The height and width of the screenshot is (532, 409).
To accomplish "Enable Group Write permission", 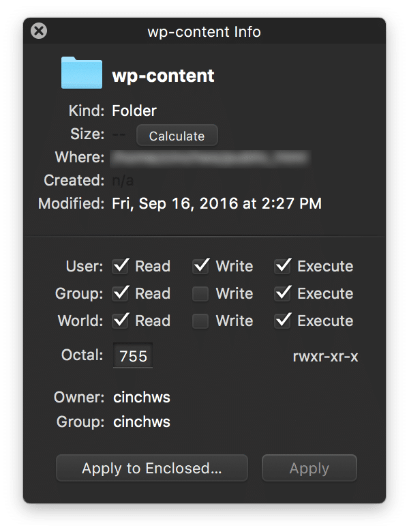I will pos(200,293).
